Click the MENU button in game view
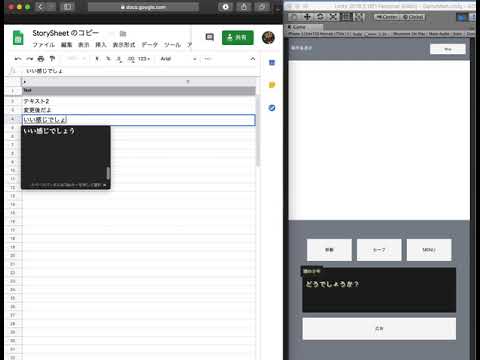Image resolution: width=480 pixels, height=360 pixels. pyautogui.click(x=429, y=250)
